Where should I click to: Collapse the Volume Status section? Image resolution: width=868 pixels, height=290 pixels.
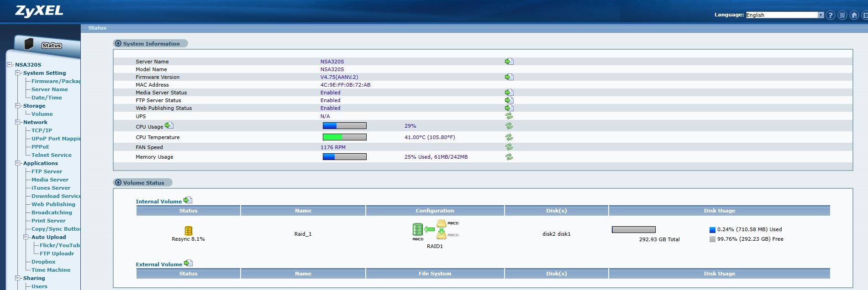tap(118, 183)
